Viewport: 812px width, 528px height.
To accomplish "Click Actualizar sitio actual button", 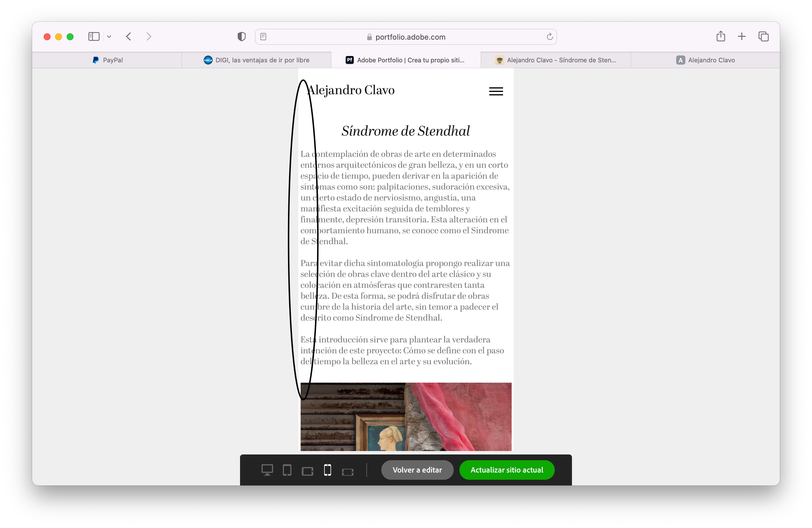I will [507, 470].
